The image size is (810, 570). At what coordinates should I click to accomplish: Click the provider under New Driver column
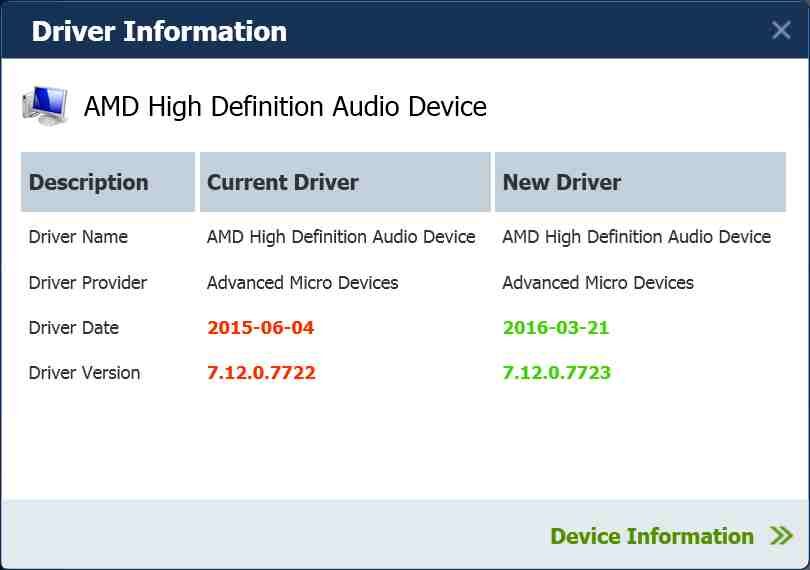[598, 283]
